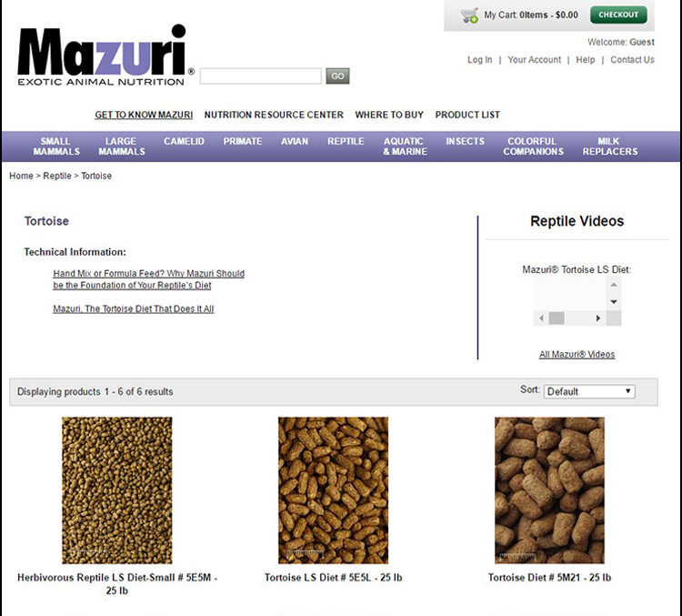Viewport: 682px width, 616px height.
Task: Open All Mazuri Videos link
Action: click(577, 354)
